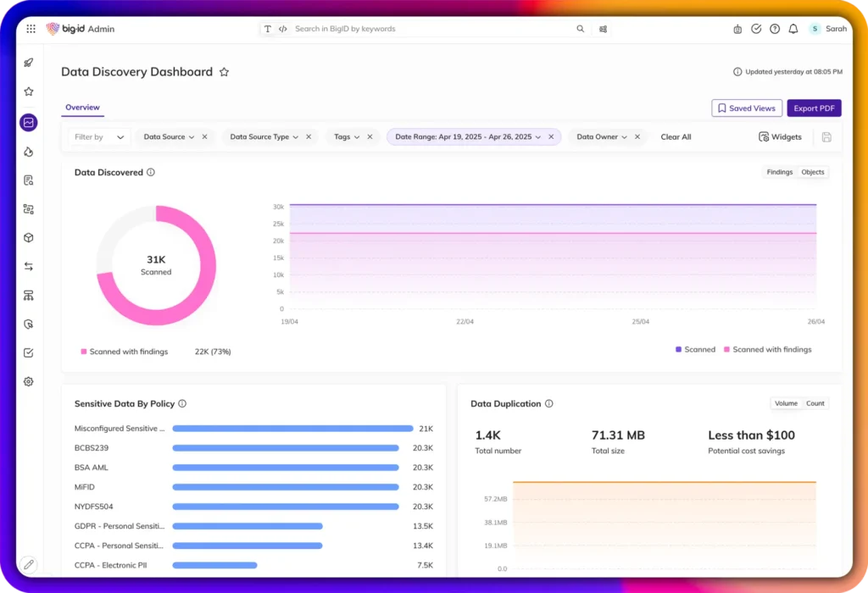Star the Data Discovery Dashboard as favorite
Screen dimensions: 868x593
point(224,73)
